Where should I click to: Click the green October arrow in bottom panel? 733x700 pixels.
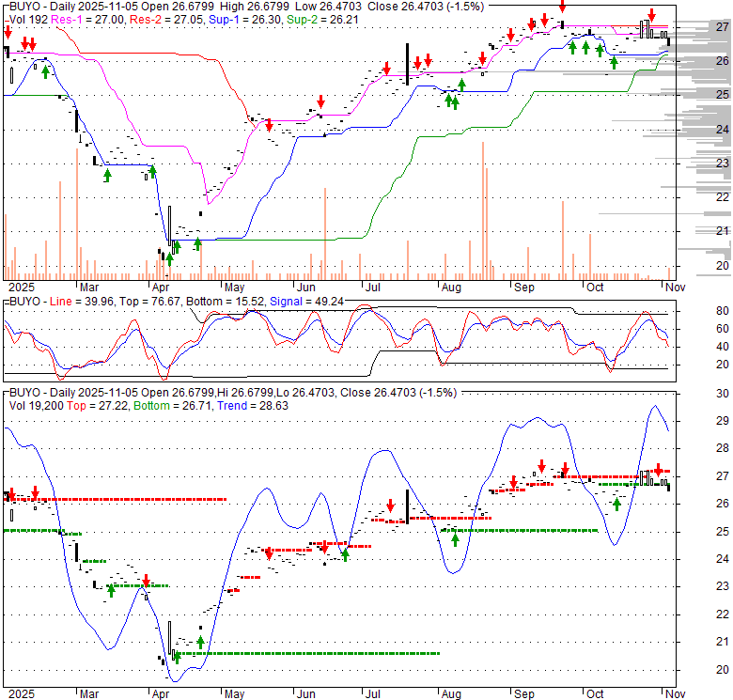[616, 505]
